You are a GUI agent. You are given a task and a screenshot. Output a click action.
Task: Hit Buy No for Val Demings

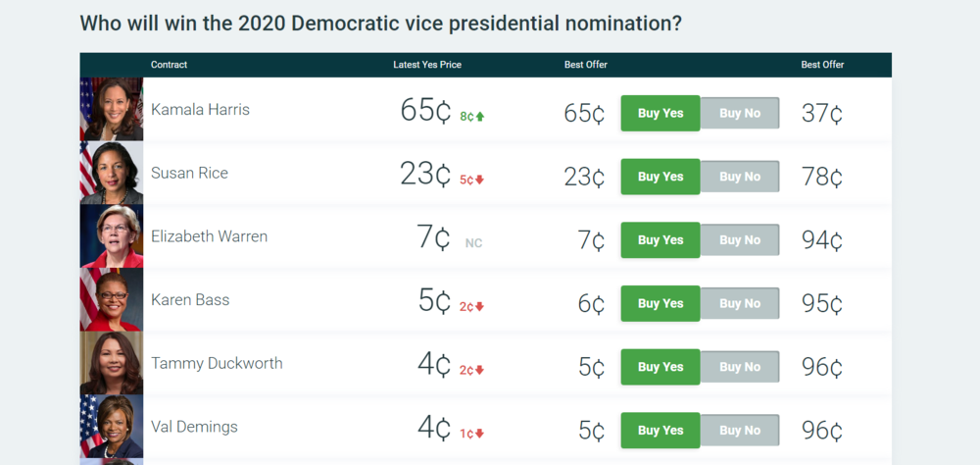[x=740, y=431]
